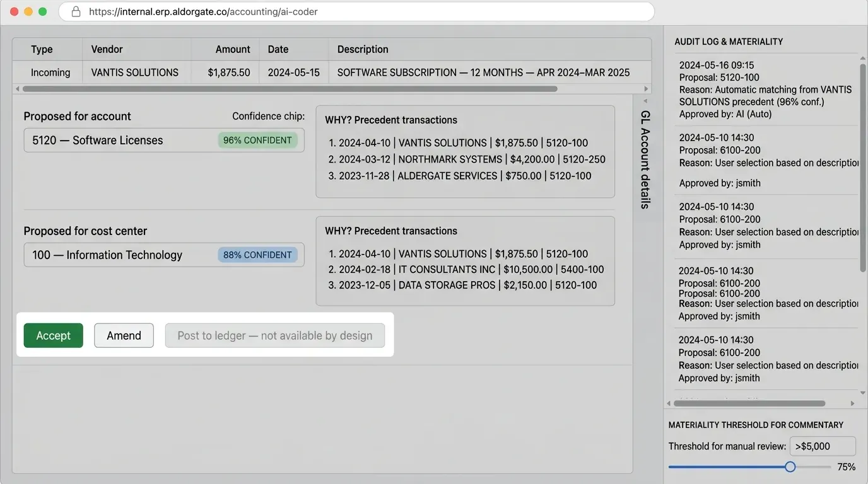Click the left arrow of the transaction table scrollbar

(x=16, y=89)
